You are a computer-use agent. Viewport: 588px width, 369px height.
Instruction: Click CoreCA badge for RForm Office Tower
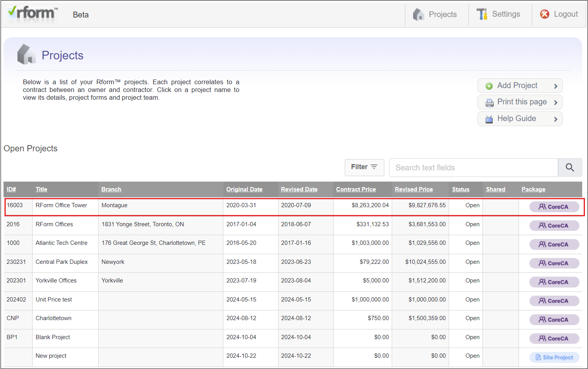(x=554, y=207)
